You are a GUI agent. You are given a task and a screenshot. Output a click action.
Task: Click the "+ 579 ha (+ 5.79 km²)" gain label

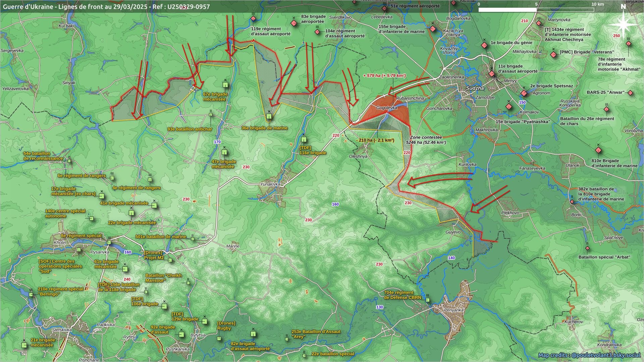click(x=384, y=76)
